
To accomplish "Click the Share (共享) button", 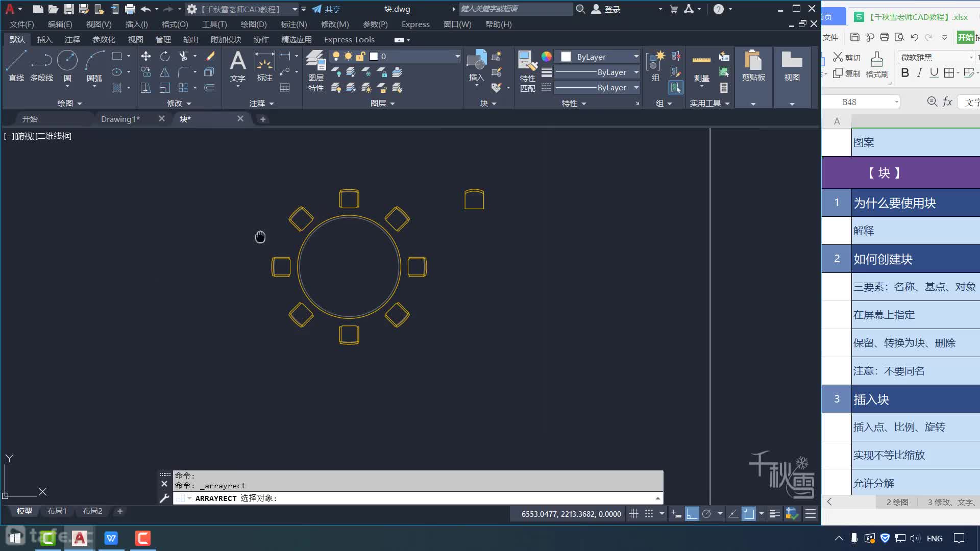I will point(326,9).
